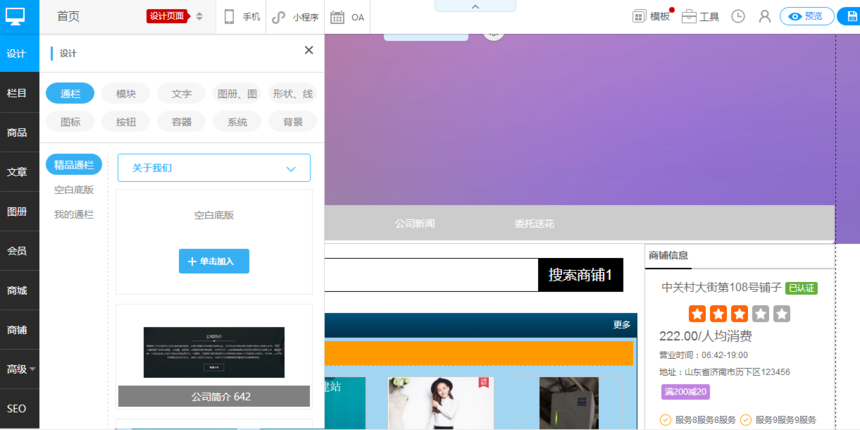Select the 公司简介 642 template thumbnail
The width and height of the screenshot is (860, 430).
point(214,358)
